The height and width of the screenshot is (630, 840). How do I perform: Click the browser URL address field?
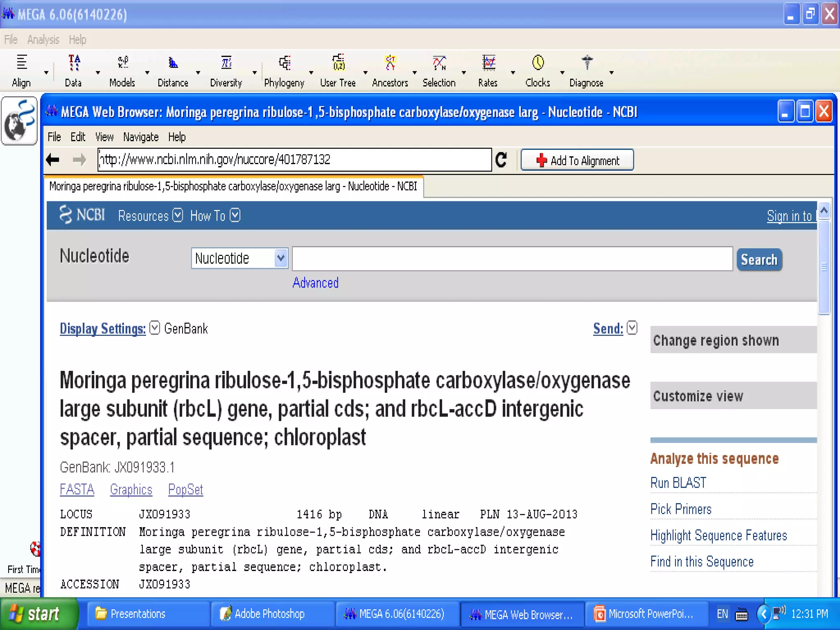point(294,160)
